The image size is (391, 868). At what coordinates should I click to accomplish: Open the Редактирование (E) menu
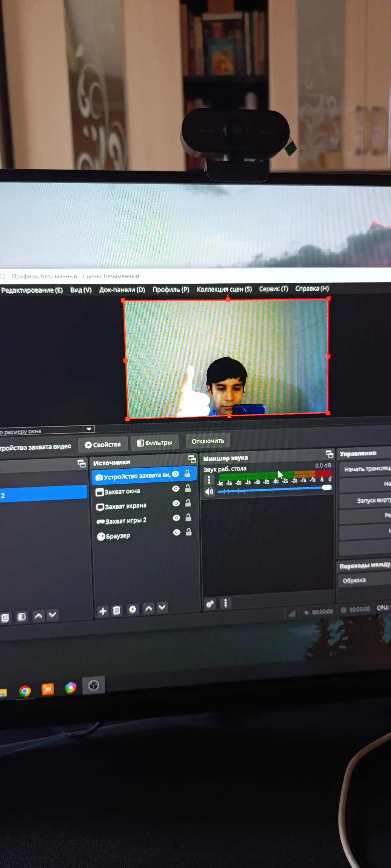[x=32, y=290]
